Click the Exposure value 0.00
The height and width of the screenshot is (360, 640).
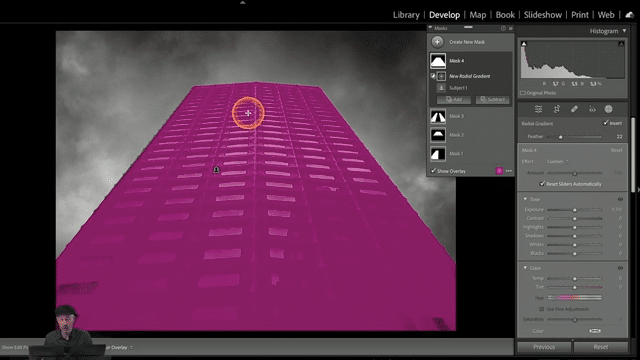click(617, 209)
